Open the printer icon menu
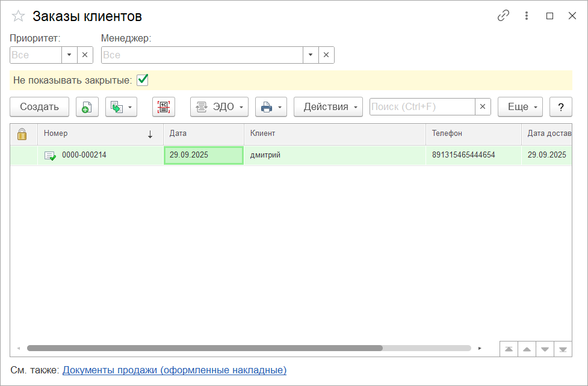588x386 pixels. 271,107
